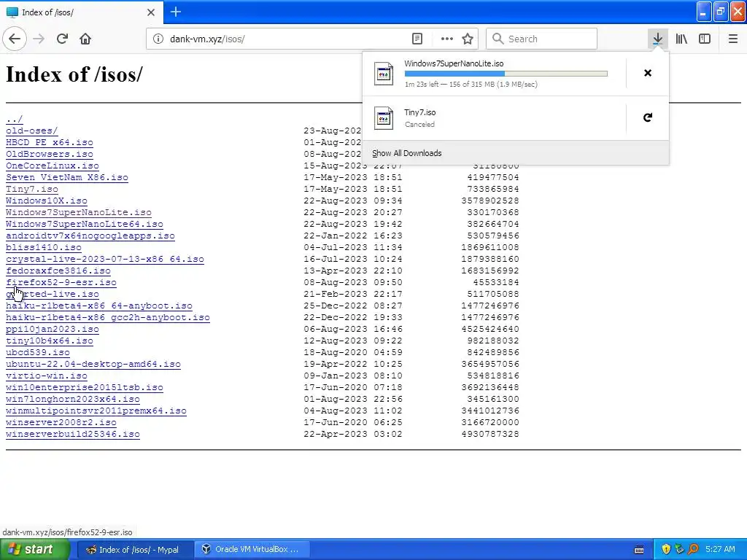
Task: Toggle reader view in address bar
Action: tap(417, 39)
